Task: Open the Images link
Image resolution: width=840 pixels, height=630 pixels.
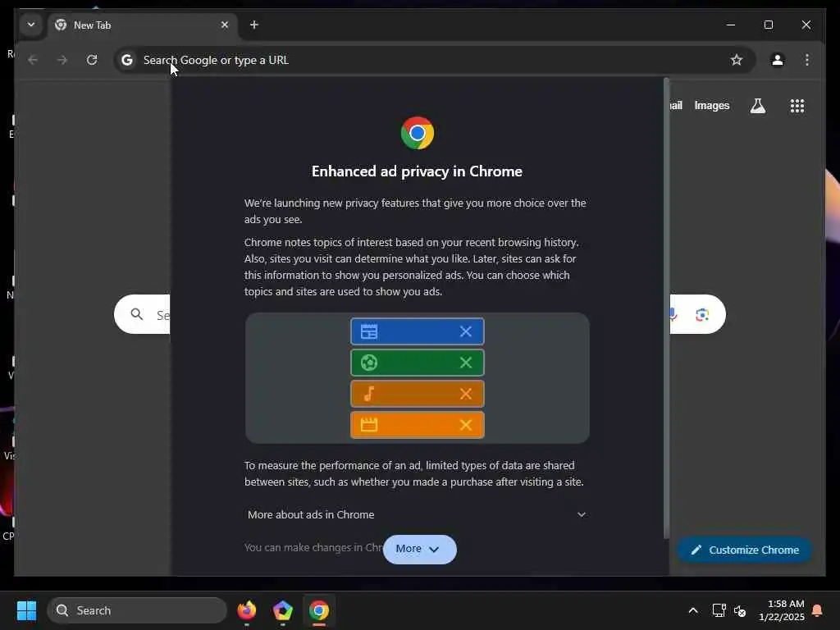Action: [711, 106]
